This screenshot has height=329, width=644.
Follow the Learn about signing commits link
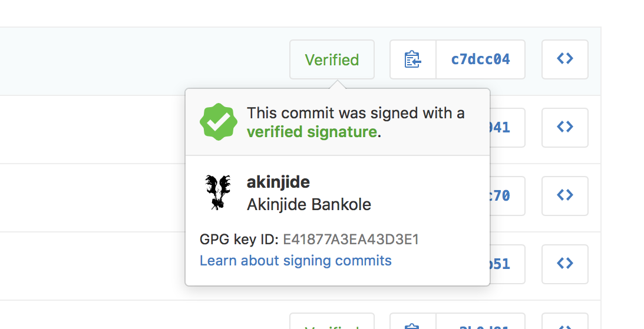tap(296, 261)
